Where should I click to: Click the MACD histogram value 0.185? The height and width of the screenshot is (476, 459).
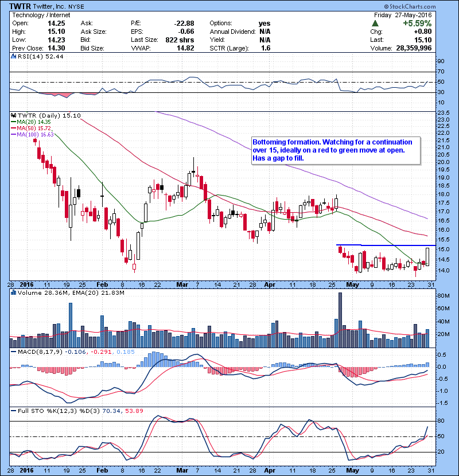(126, 352)
